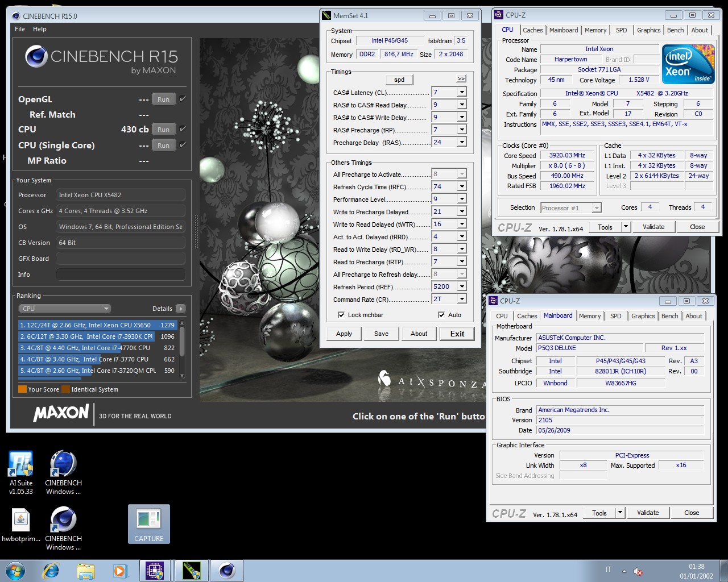Open RAS# Precharge (tRP) dropdown
Viewport: 728px width, 582px height.
click(462, 130)
